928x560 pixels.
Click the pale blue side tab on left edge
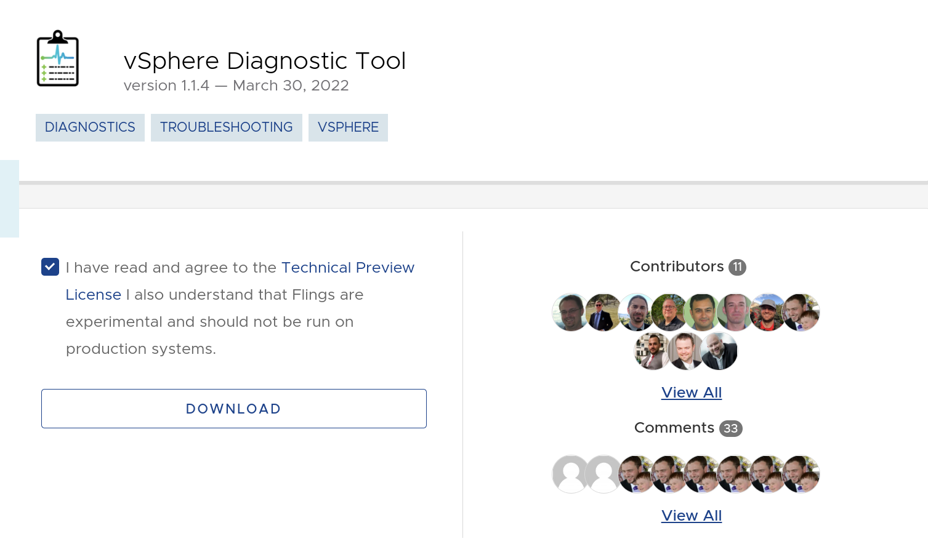click(x=9, y=198)
